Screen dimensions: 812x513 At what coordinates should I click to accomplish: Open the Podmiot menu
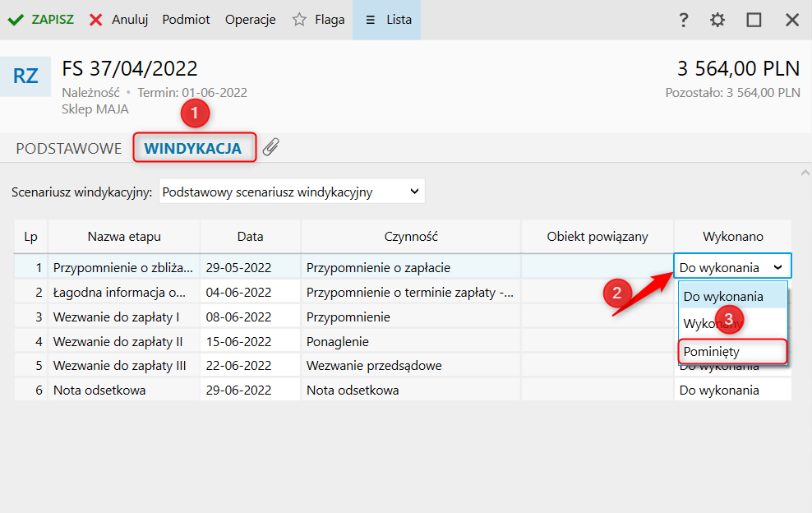[x=186, y=20]
